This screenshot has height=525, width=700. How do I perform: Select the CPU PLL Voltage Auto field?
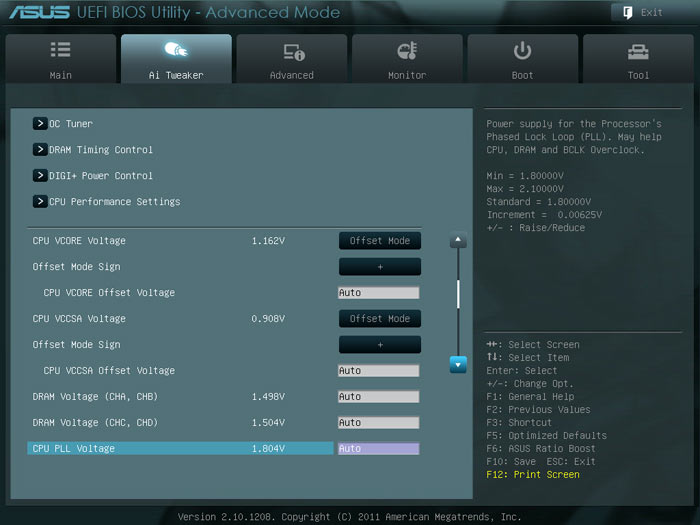[379, 449]
